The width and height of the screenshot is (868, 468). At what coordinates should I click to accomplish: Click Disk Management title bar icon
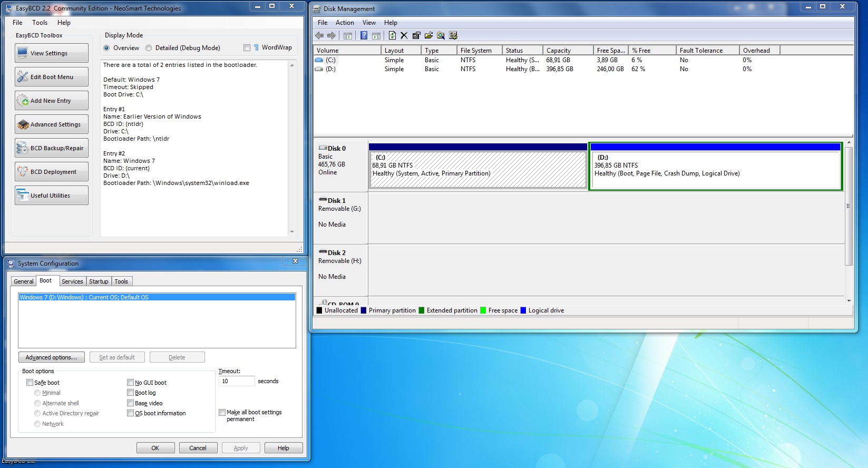point(317,9)
